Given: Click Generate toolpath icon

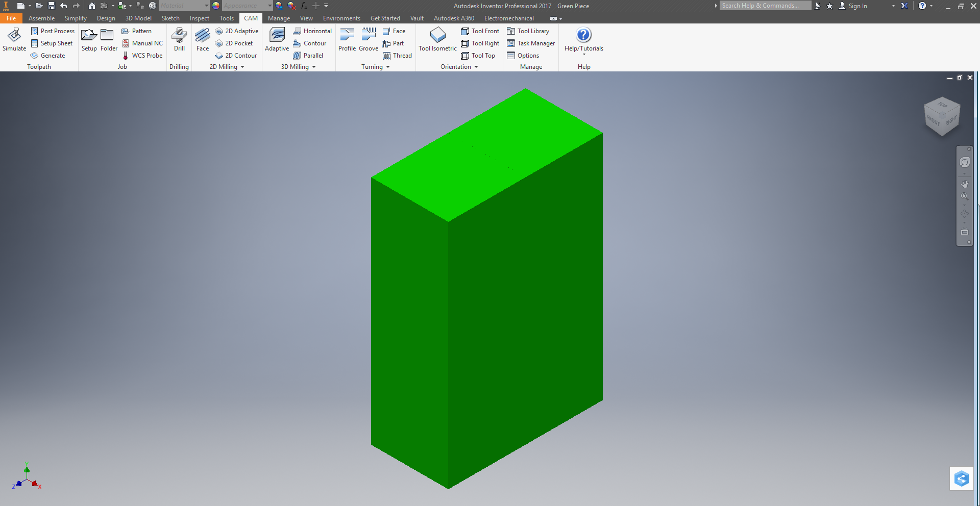Looking at the screenshot, I should click(48, 56).
